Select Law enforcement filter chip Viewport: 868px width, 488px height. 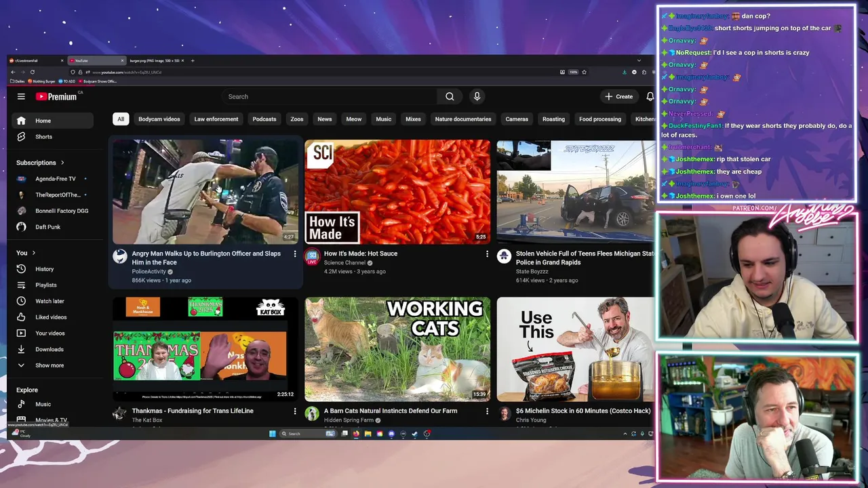pos(216,119)
